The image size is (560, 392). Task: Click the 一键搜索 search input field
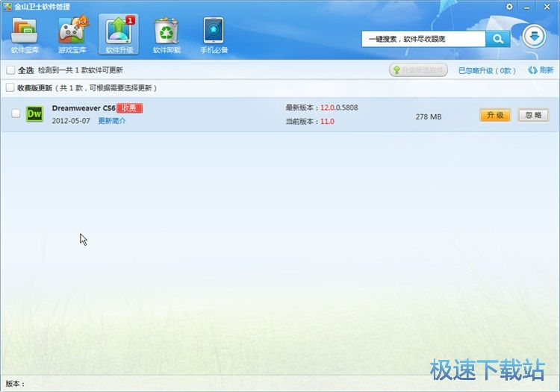click(423, 39)
